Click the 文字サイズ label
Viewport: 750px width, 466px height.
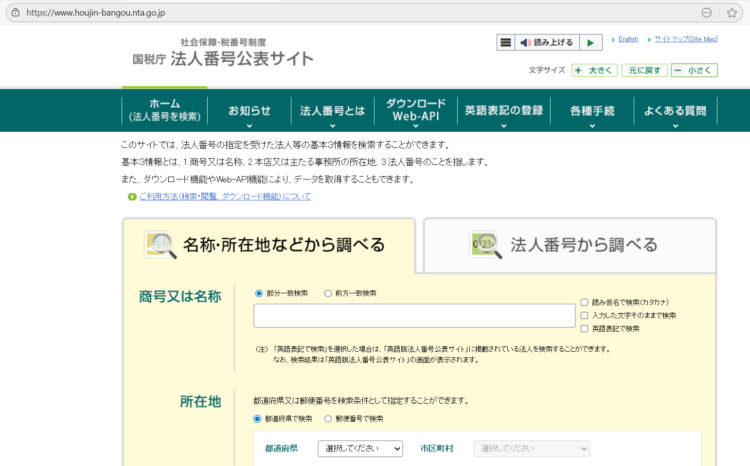(x=547, y=70)
